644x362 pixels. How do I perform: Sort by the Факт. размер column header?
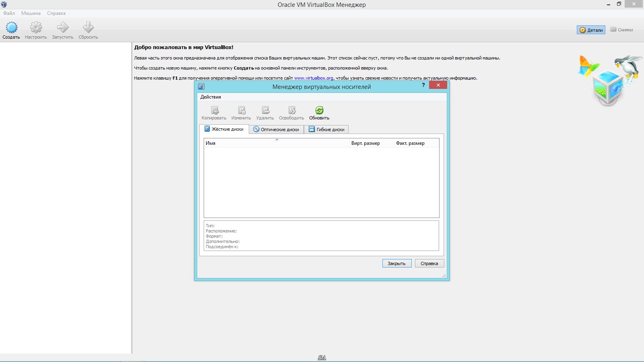click(417, 143)
